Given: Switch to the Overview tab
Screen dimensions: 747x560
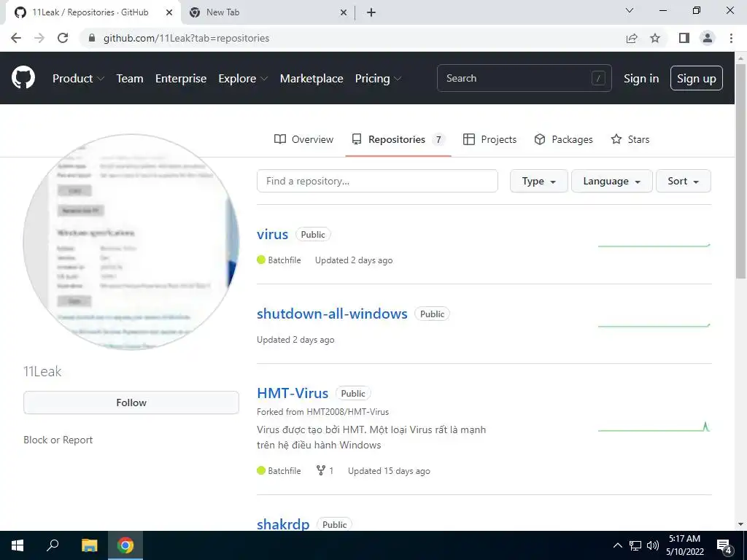Looking at the screenshot, I should click(303, 139).
